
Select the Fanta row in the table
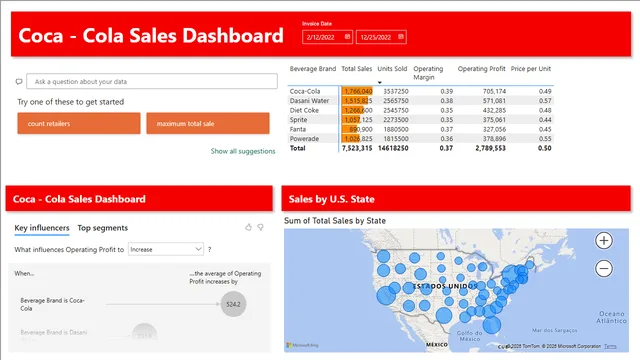pos(420,129)
